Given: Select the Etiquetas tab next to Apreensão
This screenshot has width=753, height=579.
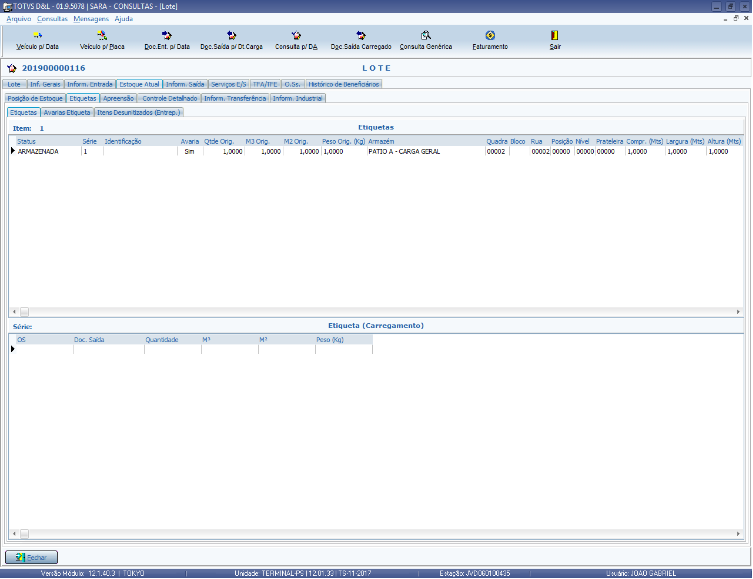Looking at the screenshot, I should point(83,98).
